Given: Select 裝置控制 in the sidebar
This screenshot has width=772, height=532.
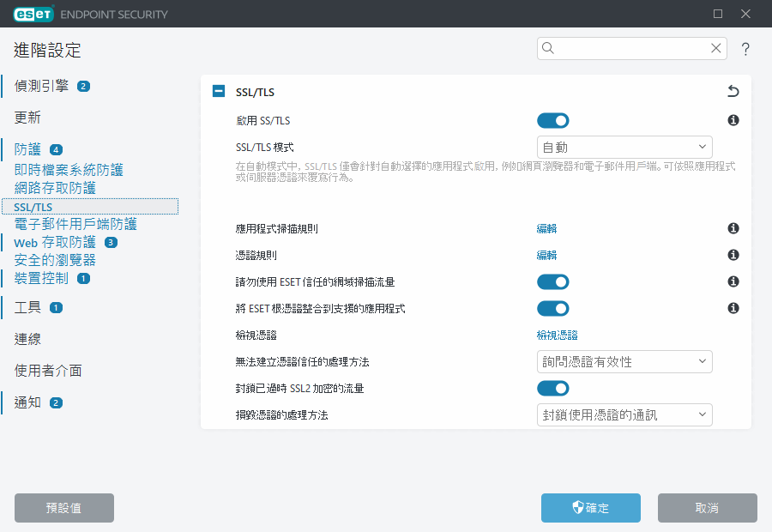Looking at the screenshot, I should coord(41,278).
